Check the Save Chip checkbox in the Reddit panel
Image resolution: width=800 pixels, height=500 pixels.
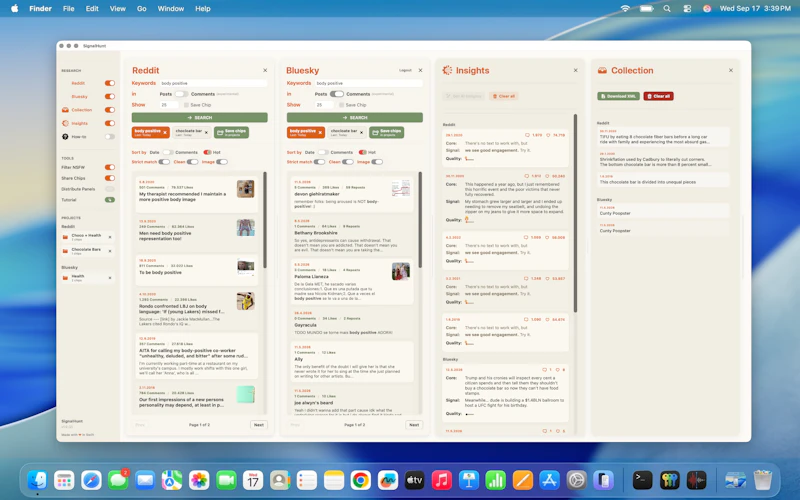pos(186,105)
